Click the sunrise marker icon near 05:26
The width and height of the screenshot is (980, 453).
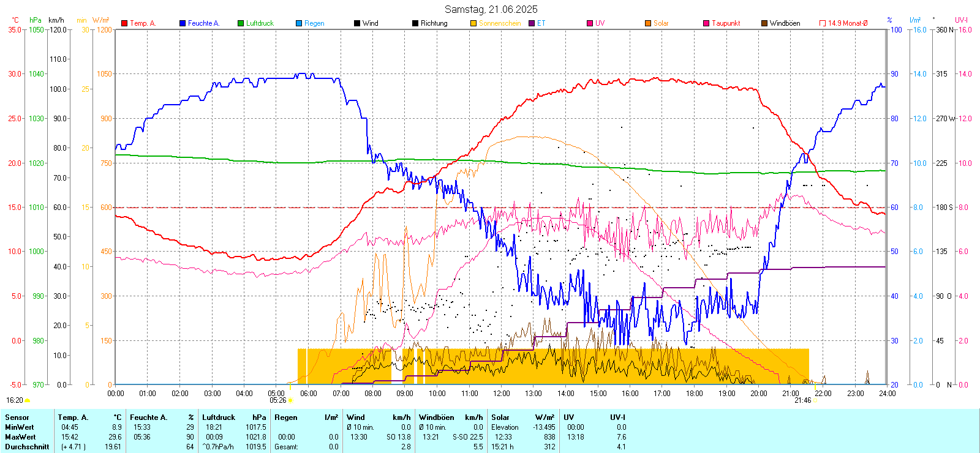[290, 400]
